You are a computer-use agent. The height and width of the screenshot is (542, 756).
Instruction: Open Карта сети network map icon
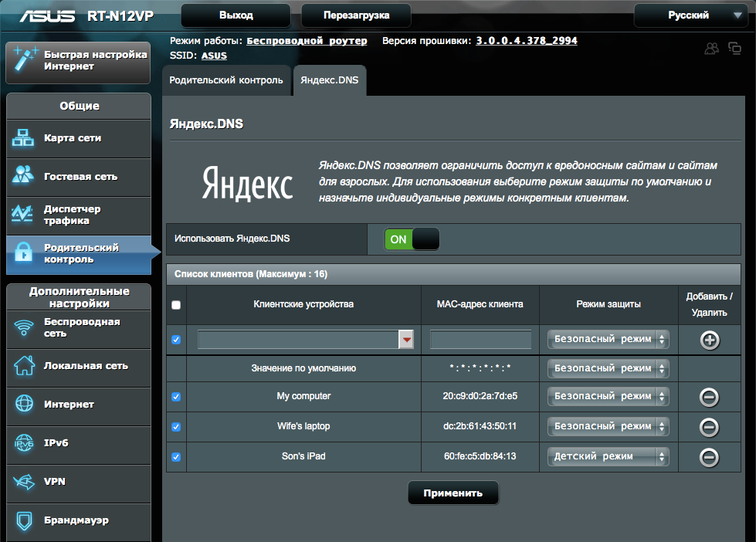22,138
